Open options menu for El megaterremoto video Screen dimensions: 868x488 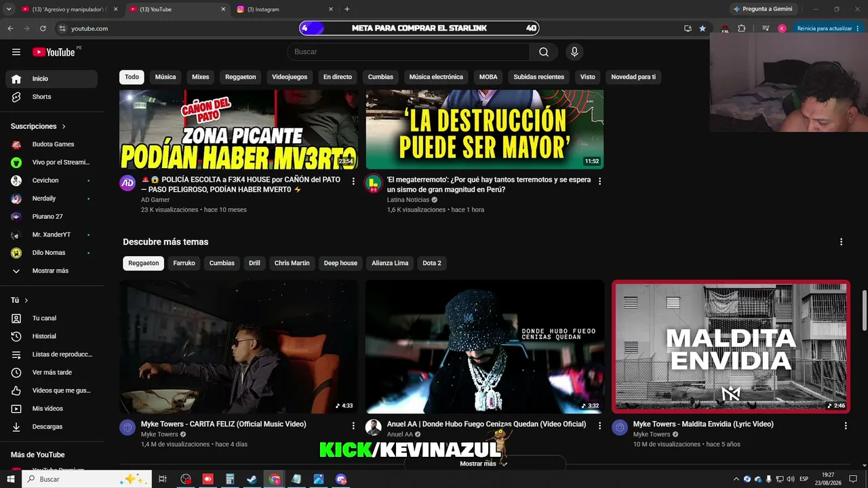click(599, 181)
